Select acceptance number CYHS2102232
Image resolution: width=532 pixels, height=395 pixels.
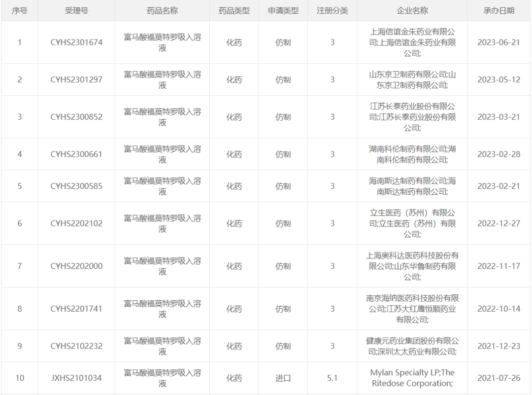76,346
